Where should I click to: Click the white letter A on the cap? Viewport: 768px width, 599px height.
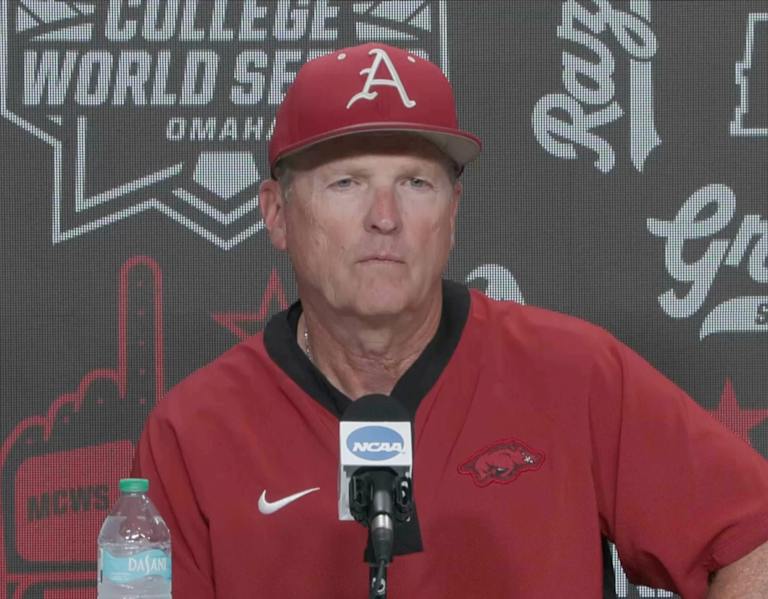[381, 79]
